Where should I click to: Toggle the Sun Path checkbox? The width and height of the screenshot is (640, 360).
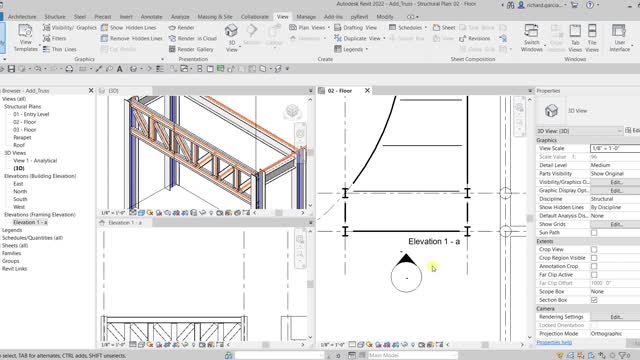pyautogui.click(x=594, y=233)
